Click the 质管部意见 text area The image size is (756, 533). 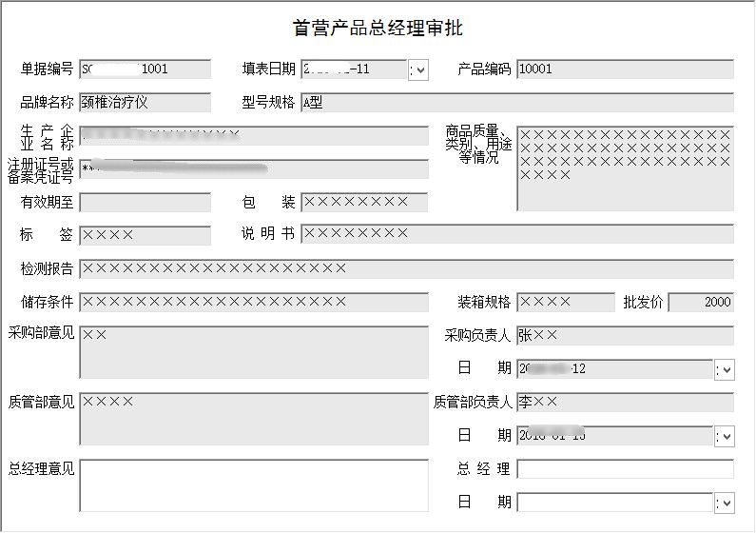[x=254, y=419]
